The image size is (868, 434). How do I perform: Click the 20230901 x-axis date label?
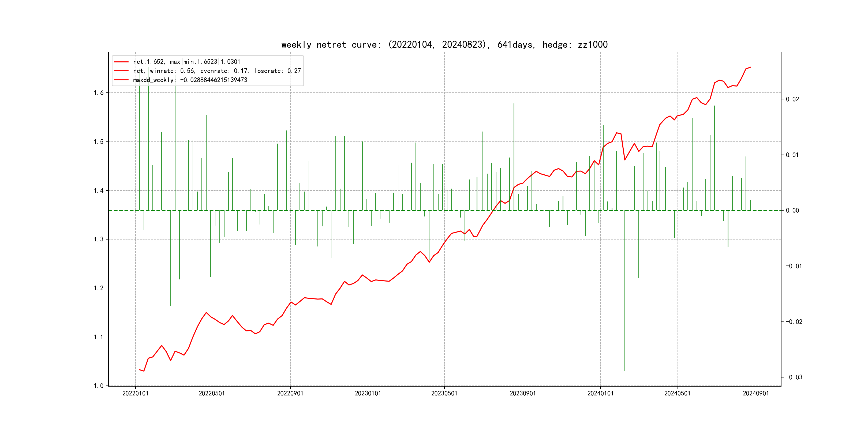[x=523, y=393]
